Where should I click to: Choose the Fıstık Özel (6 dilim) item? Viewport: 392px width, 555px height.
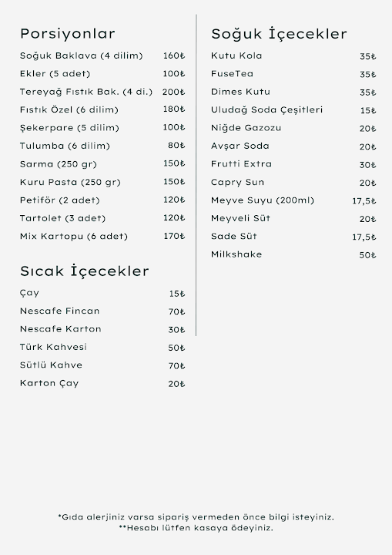pyautogui.click(x=69, y=110)
